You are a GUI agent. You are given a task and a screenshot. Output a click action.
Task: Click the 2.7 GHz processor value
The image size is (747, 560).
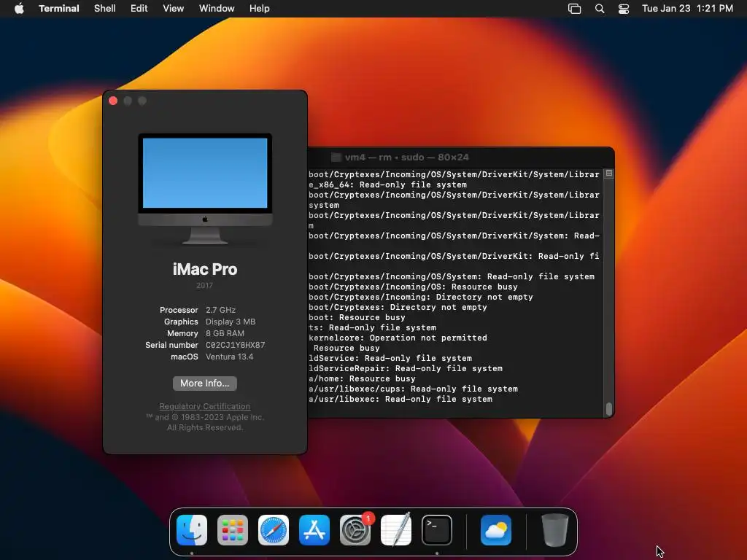click(220, 310)
